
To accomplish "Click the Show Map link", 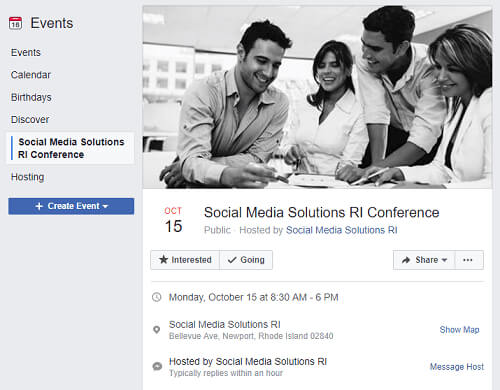I will (x=459, y=330).
